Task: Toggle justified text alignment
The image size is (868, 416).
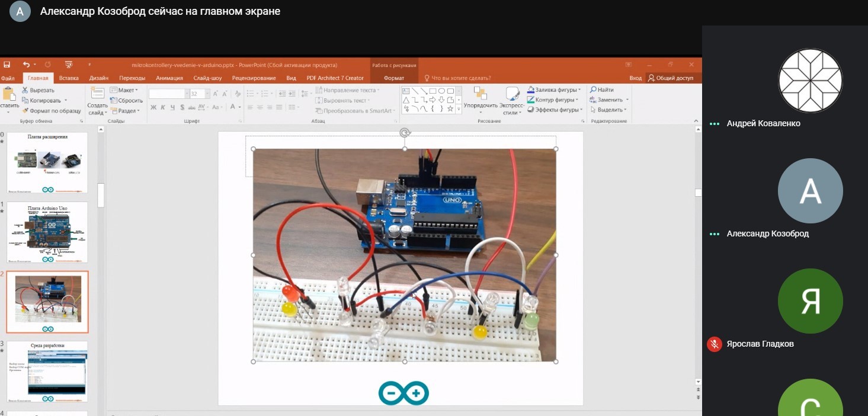Action: [280, 107]
